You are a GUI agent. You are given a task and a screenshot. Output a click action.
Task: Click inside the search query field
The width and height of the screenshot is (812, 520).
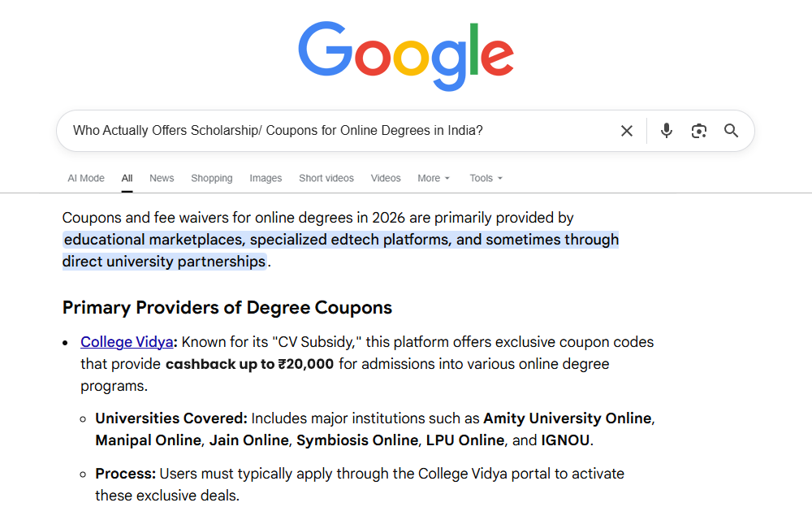coord(325,131)
